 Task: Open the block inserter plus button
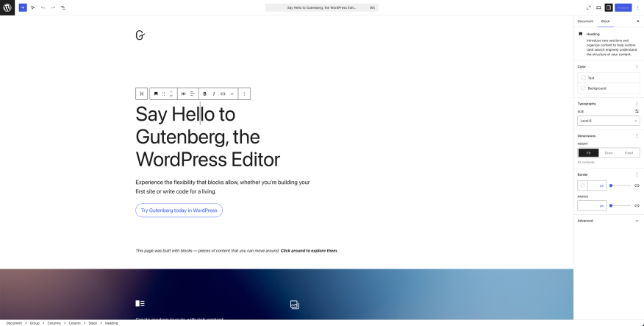[23, 7]
